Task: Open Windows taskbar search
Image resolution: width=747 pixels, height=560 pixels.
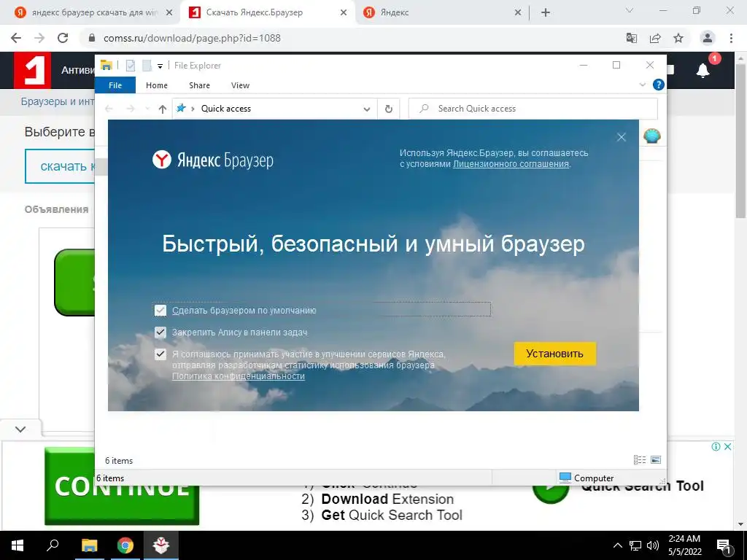Action: click(53, 545)
